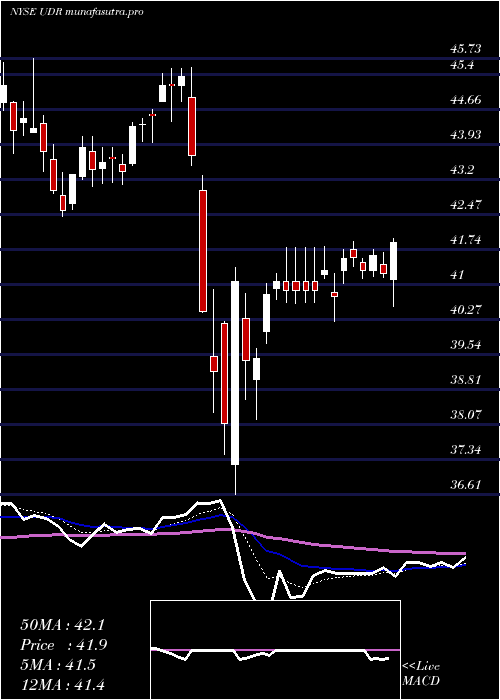Select the 44.66 price axis label
Viewport: 500px width, 700px height.
tap(465, 100)
